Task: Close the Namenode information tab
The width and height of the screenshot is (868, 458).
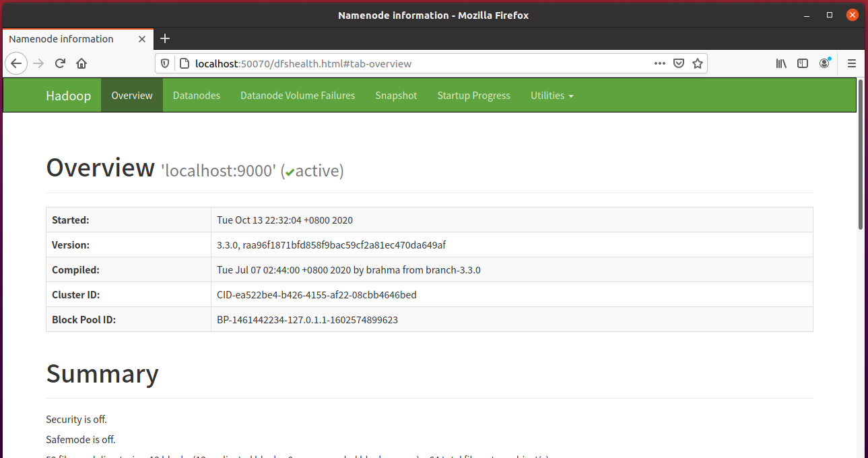Action: click(142, 39)
